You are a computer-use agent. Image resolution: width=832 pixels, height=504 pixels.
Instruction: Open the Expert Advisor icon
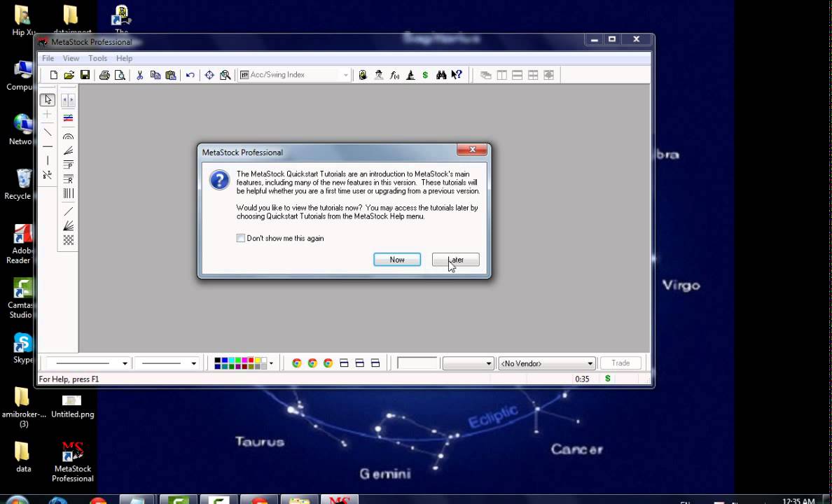coord(379,76)
